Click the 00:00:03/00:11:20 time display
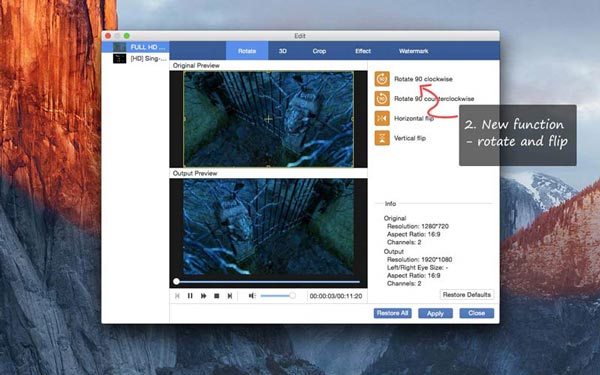This screenshot has height=375, width=600. click(x=336, y=296)
